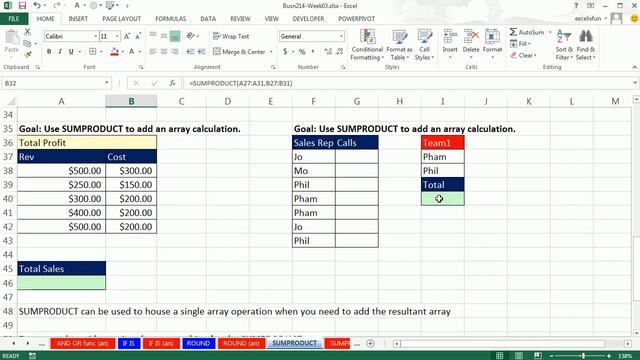
Task: Toggle Italic formatting
Action: 60,52
